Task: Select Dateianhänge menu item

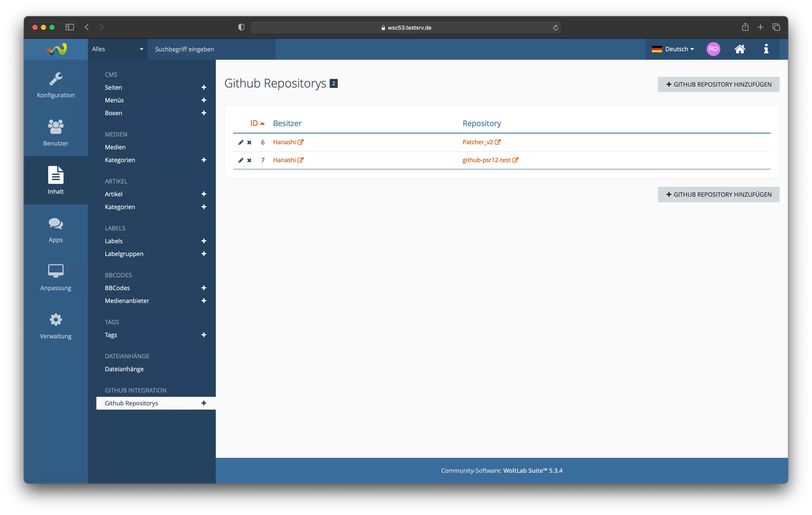Action: pos(124,369)
